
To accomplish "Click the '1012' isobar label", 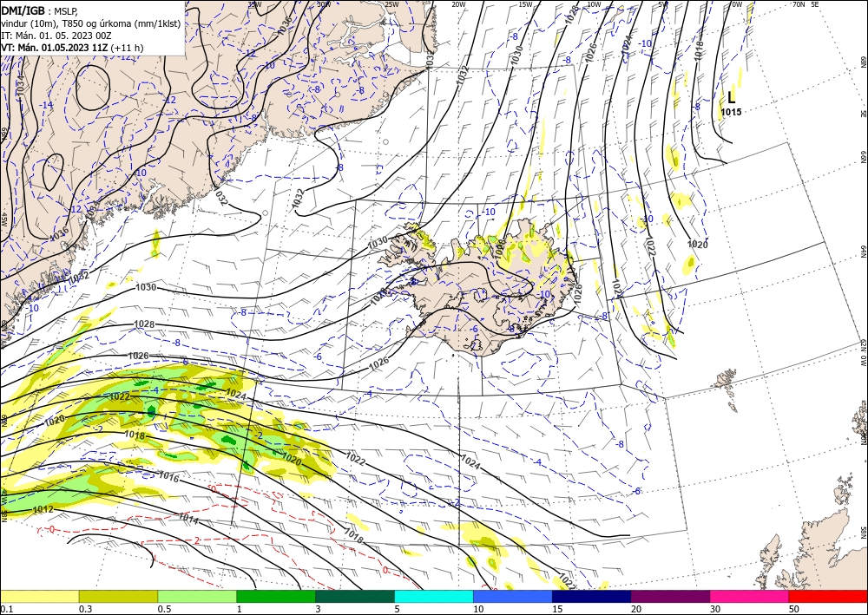I will [x=43, y=509].
